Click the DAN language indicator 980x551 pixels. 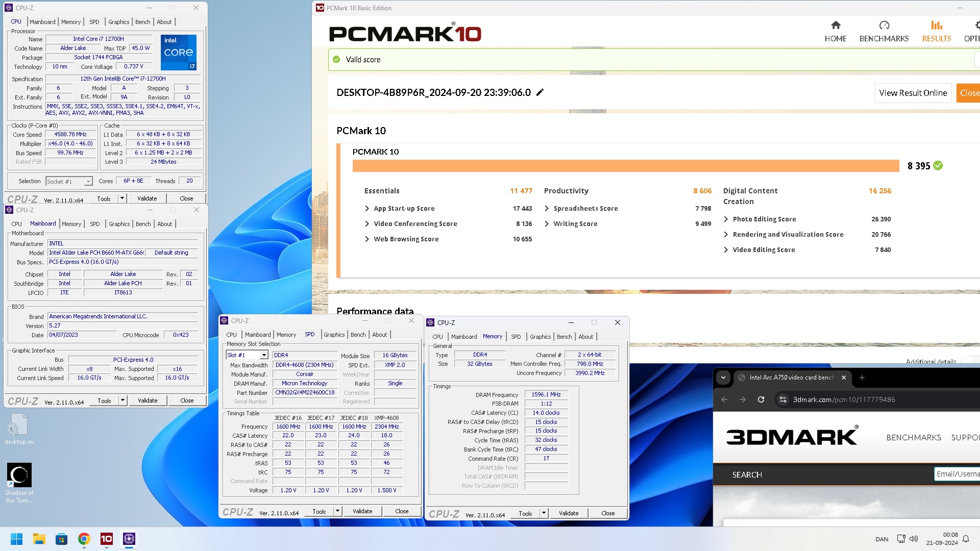[882, 539]
